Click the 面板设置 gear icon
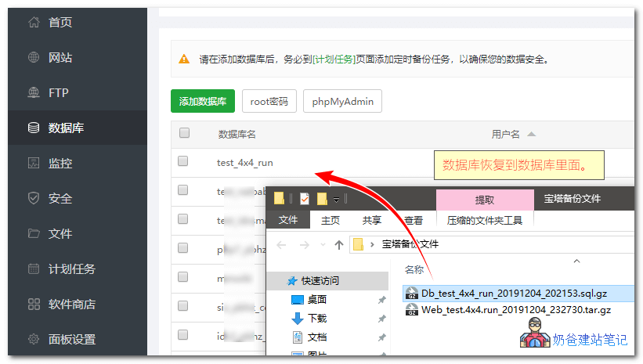Screen dimensions: 643x364 point(34,339)
